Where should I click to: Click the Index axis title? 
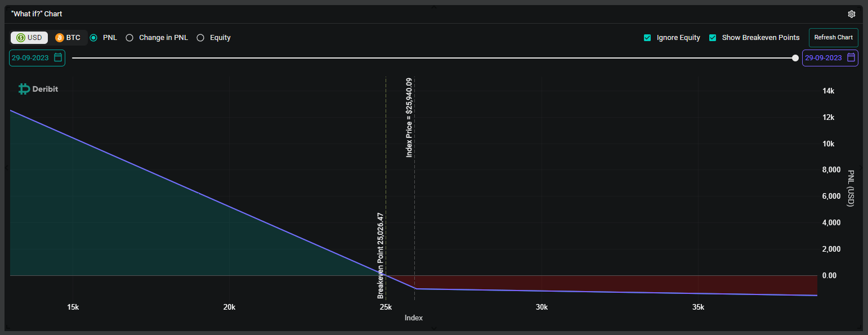(414, 318)
